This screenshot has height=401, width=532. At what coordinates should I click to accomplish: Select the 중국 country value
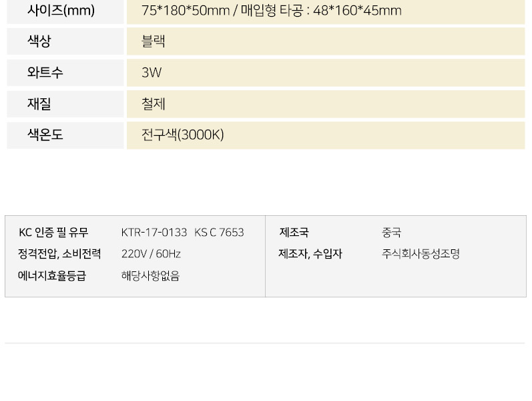392,233
